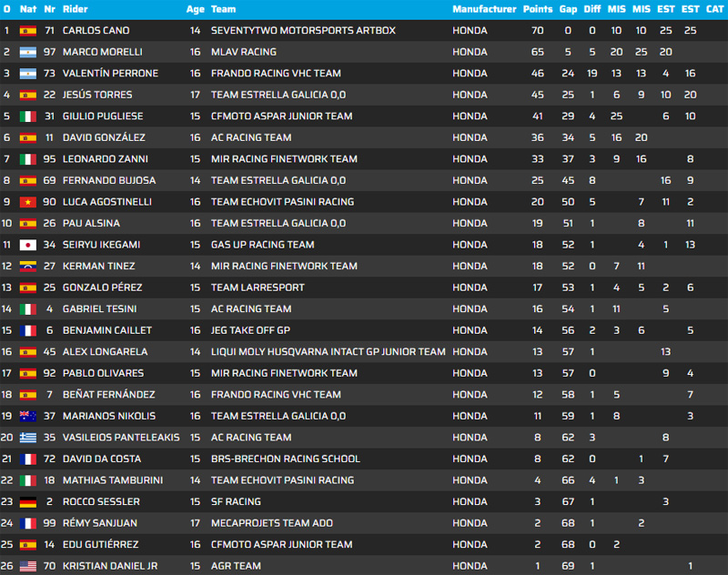Click the Italian flag beside Giulio Pugliese
The height and width of the screenshot is (575, 728).
(x=27, y=116)
